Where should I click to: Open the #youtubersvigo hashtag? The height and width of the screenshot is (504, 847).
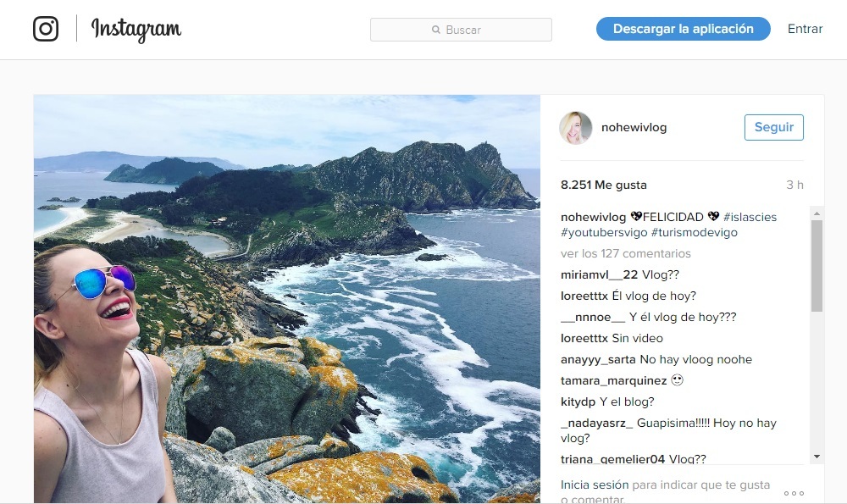(x=604, y=232)
